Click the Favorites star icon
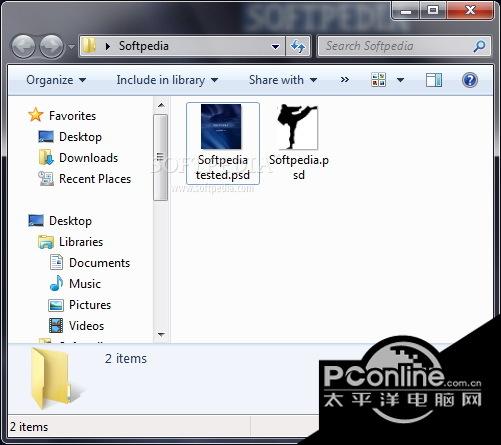 pos(35,115)
